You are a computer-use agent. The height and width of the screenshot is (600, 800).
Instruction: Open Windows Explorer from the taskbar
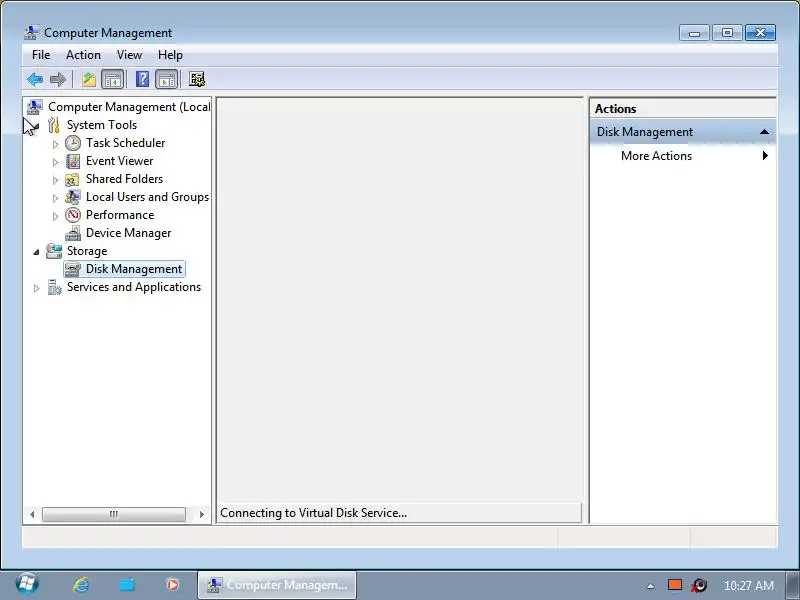click(127, 585)
